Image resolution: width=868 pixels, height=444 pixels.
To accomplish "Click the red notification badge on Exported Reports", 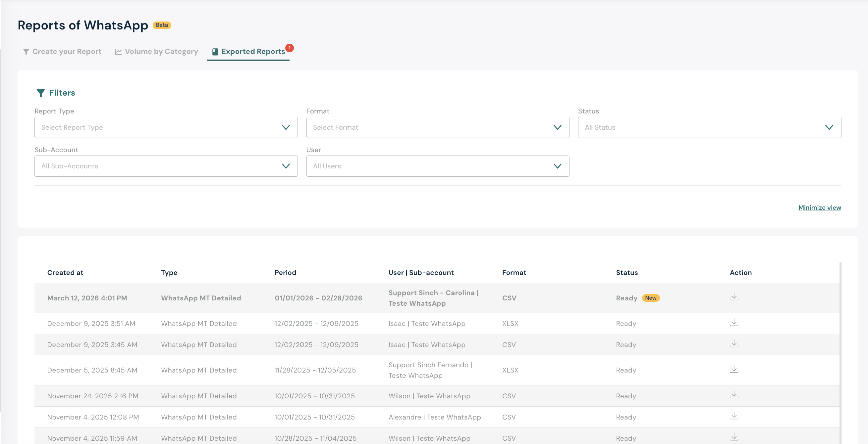I will (289, 48).
